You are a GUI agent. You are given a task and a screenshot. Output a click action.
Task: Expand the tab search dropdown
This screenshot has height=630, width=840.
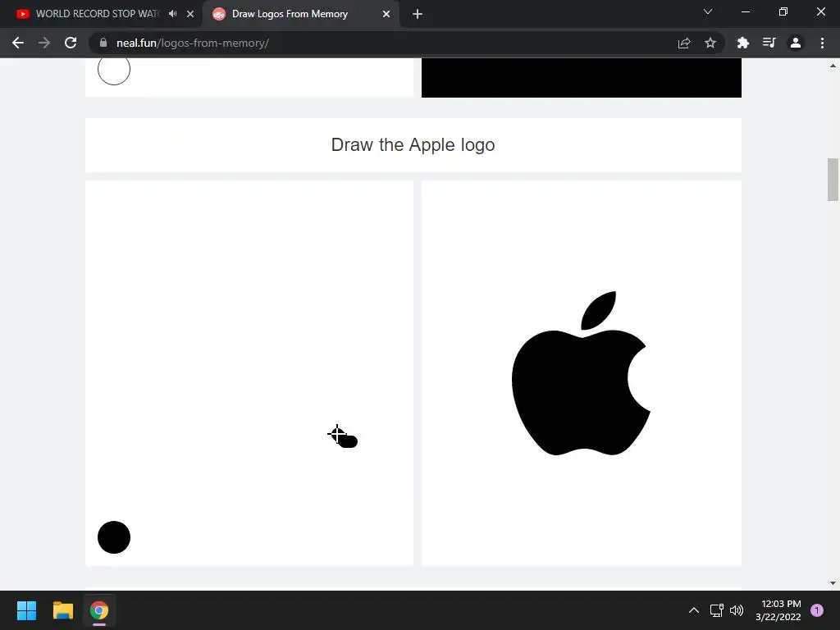tap(708, 11)
